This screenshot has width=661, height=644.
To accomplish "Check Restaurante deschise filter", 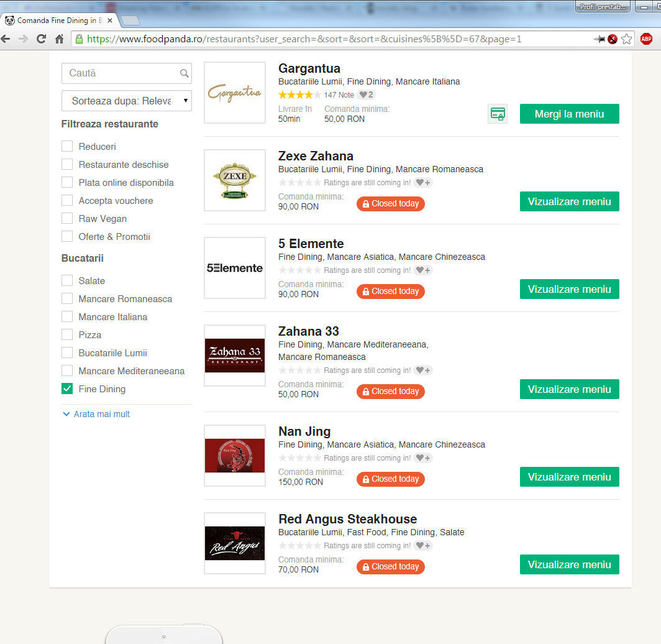I will click(67, 165).
